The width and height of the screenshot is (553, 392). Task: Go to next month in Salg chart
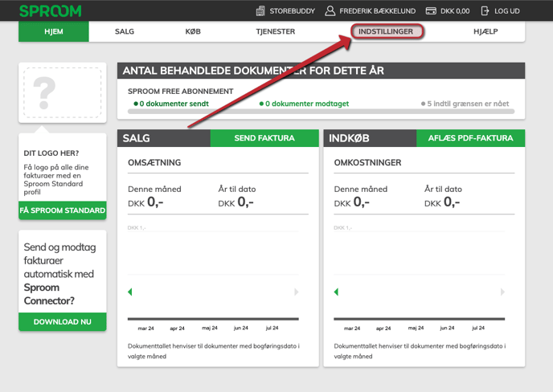297,292
